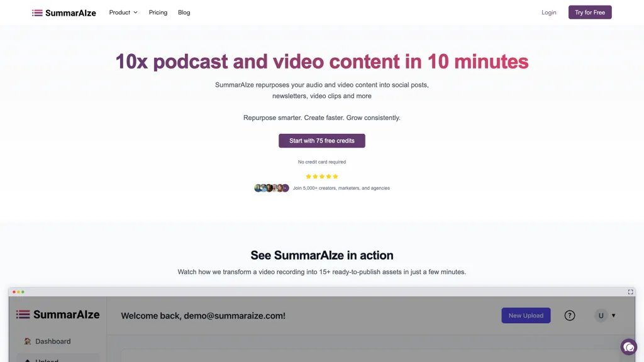Click the Login link

pyautogui.click(x=548, y=13)
